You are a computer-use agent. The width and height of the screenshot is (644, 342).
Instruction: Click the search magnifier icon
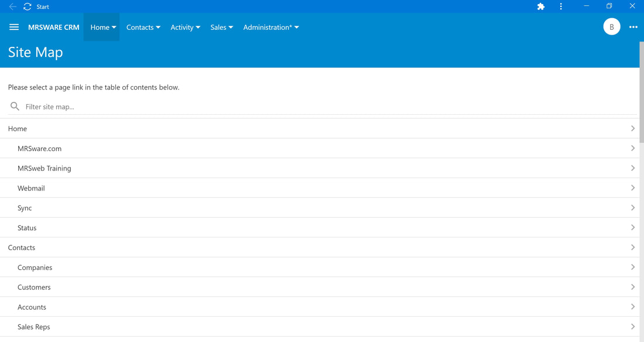tap(15, 107)
